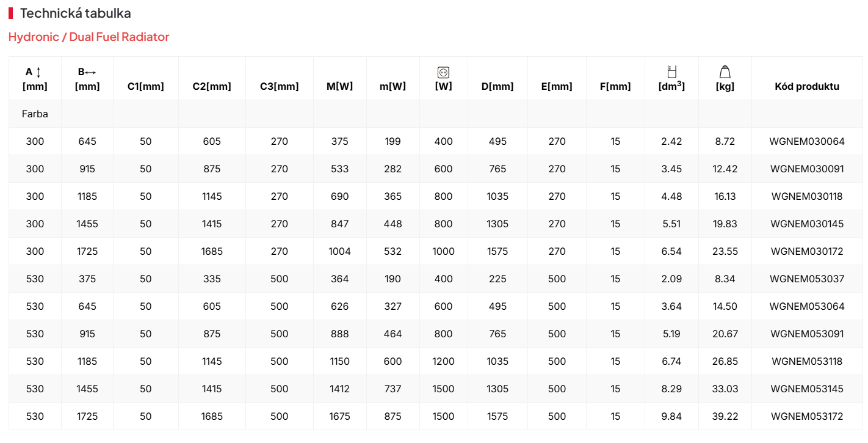Screen dimensions: 868x443
Task: Click product code WGNEM053037
Action: pos(807,279)
